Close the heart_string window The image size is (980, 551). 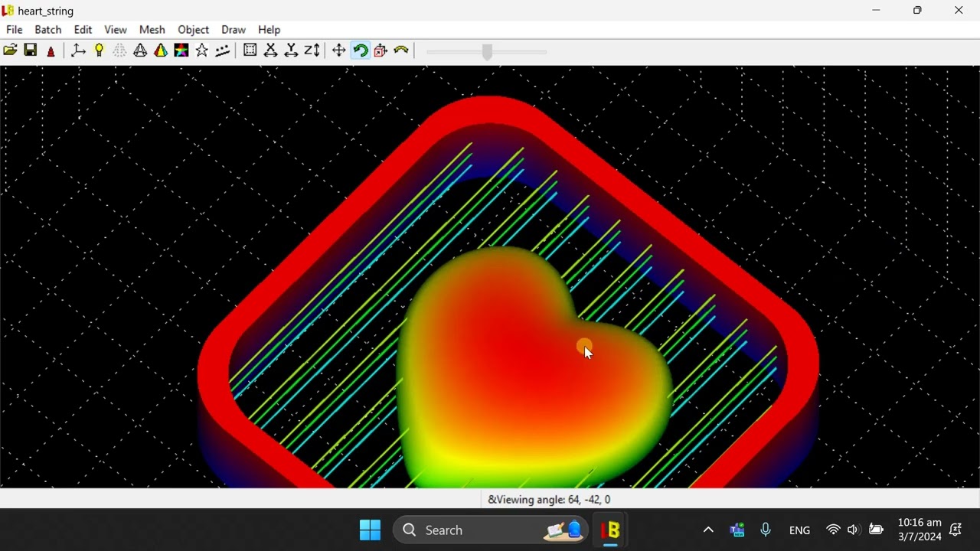pos(959,11)
